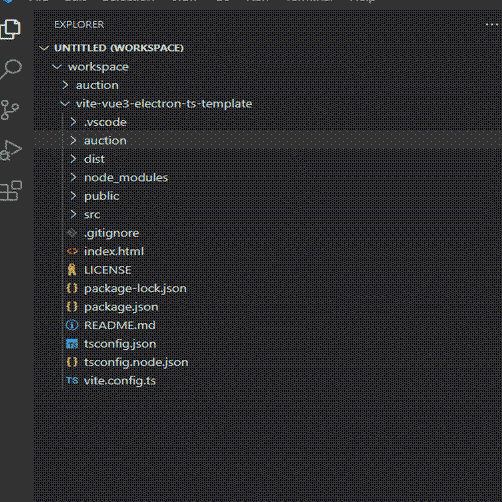Collapse the UNTITLED (WORKSPACE) section

pyautogui.click(x=44, y=48)
